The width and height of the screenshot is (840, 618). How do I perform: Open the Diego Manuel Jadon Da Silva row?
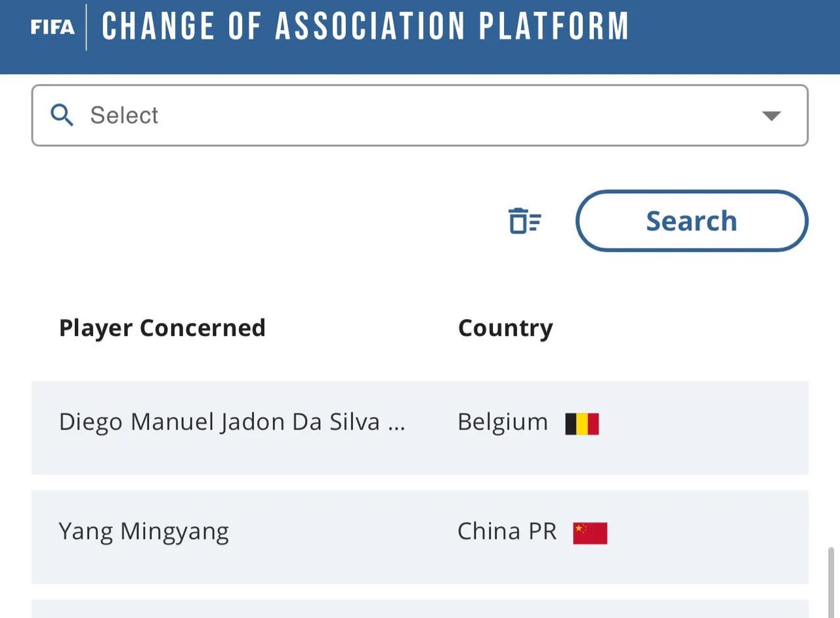click(x=420, y=428)
